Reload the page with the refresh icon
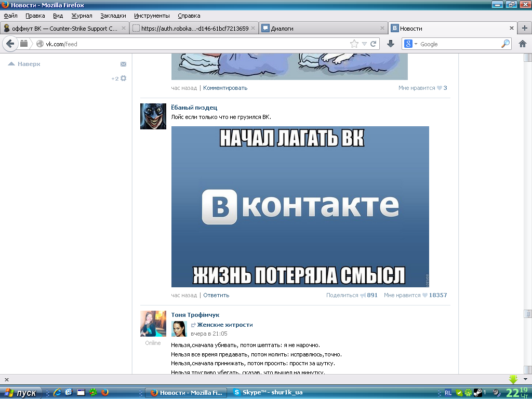Image resolution: width=532 pixels, height=399 pixels. (x=373, y=44)
